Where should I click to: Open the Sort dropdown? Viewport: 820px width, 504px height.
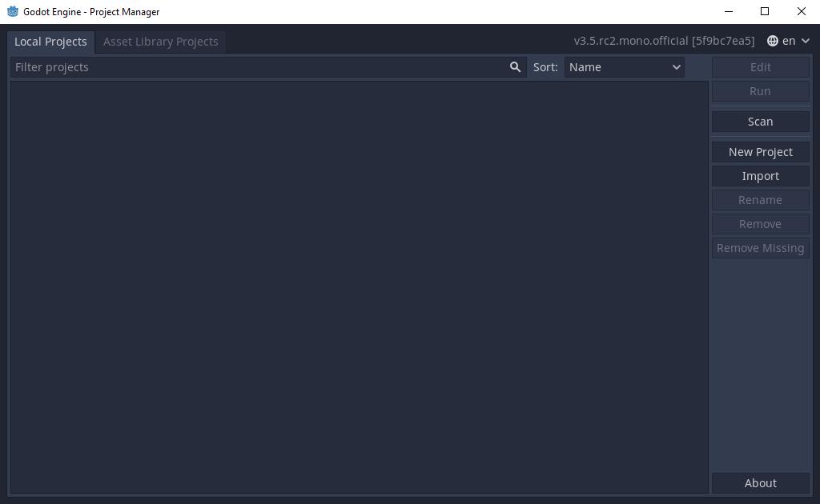(x=624, y=67)
